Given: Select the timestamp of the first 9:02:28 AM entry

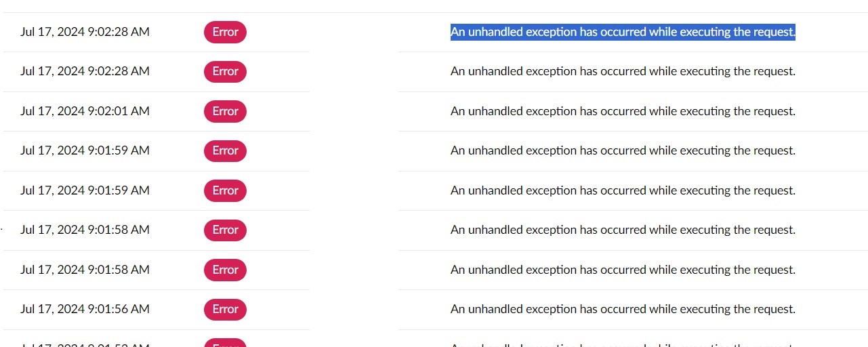Looking at the screenshot, I should pos(85,32).
